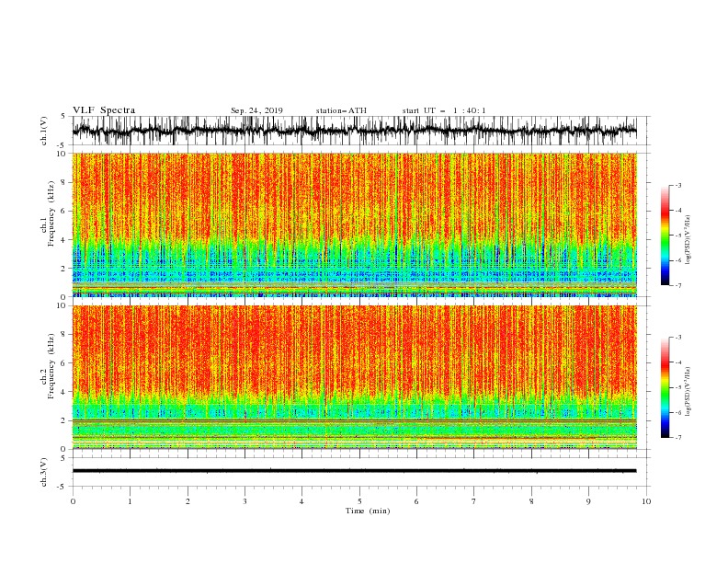Click the 'Time (min)' axis label

(x=368, y=511)
